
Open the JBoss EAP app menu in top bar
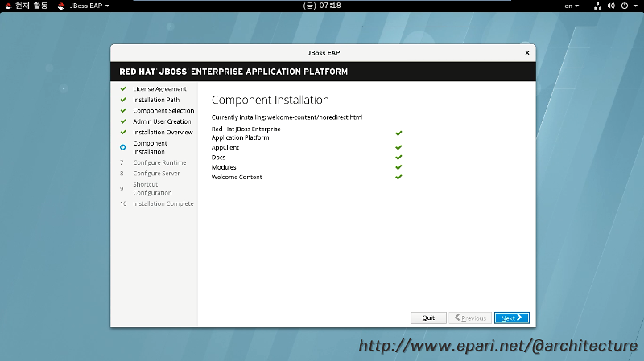point(84,6)
